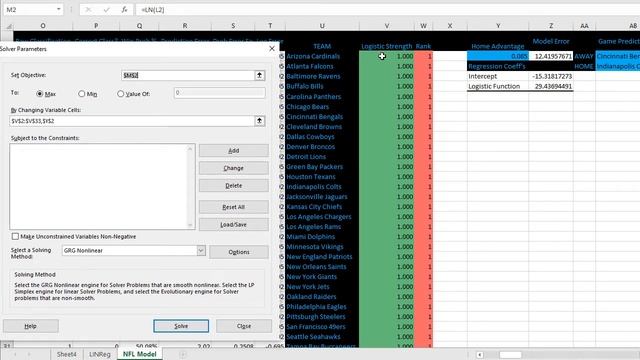Click the Insert Function fx icon
640x360 pixels.
coord(124,9)
